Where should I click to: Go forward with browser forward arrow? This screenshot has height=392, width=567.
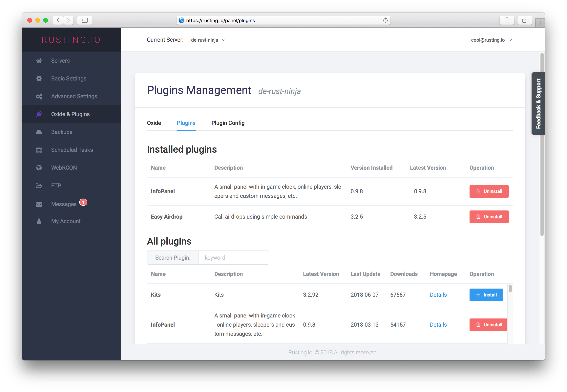[x=69, y=20]
